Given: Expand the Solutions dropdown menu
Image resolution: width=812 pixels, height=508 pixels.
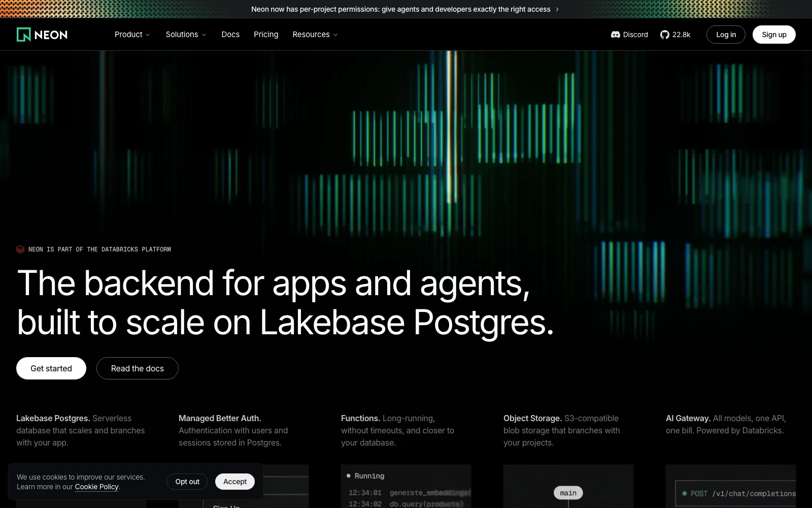Looking at the screenshot, I should (x=186, y=35).
